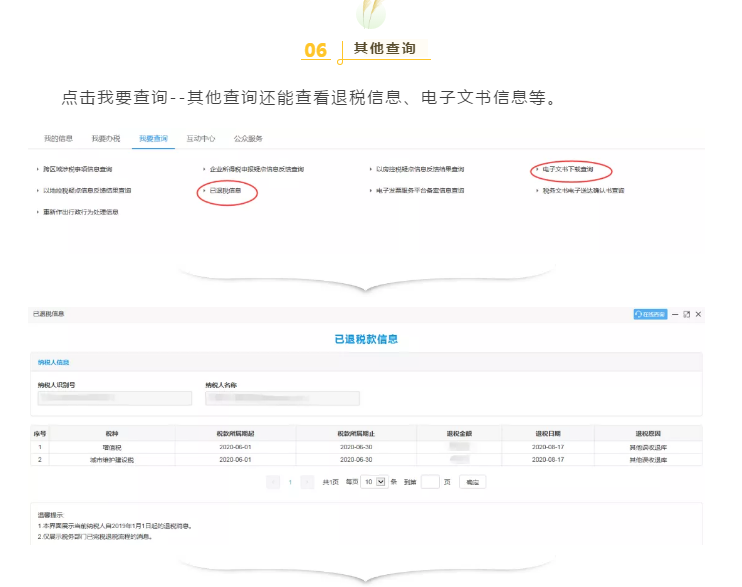The height and width of the screenshot is (587, 742).
Task: Open the 我的信息 tab
Action: [58, 138]
